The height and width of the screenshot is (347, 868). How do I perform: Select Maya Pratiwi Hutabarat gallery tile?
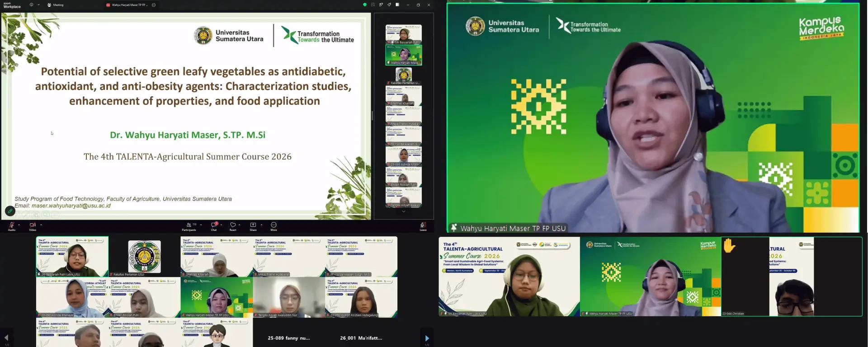[x=289, y=257]
